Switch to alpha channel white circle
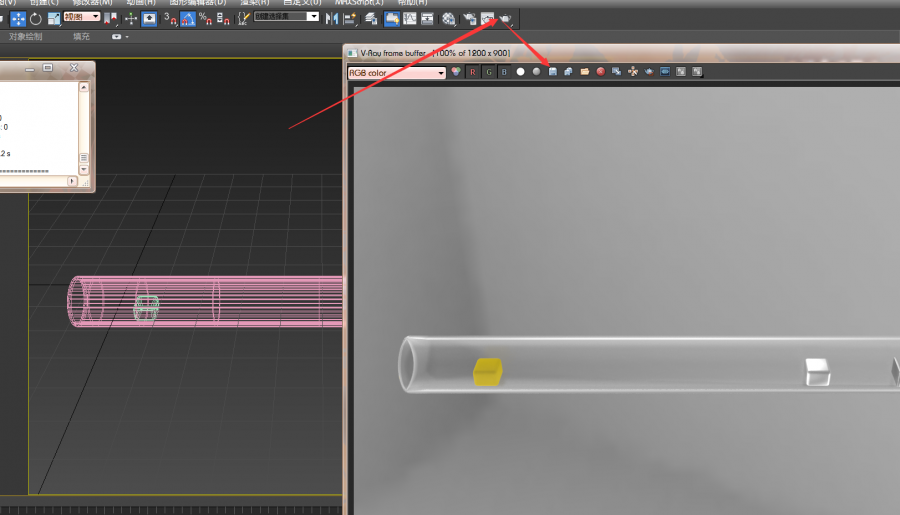This screenshot has height=515, width=900. (520, 72)
